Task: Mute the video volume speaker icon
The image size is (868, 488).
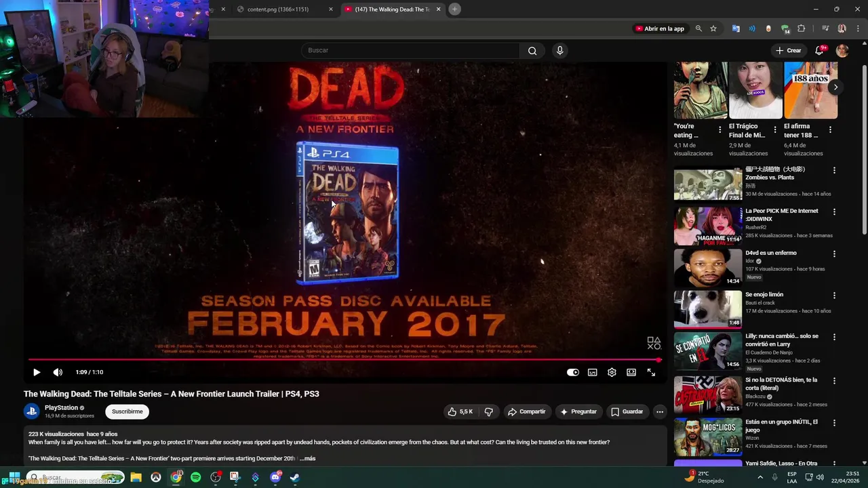Action: click(58, 372)
